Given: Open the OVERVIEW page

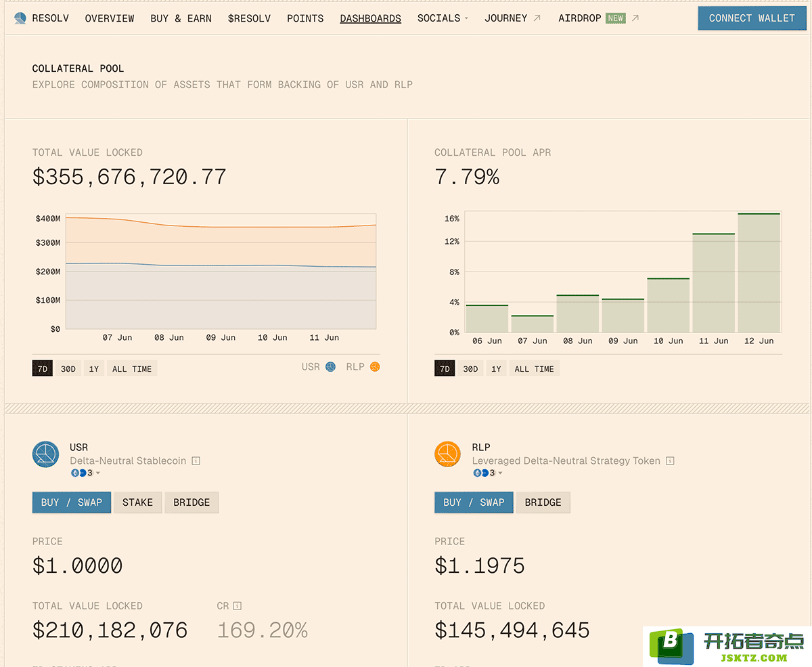Looking at the screenshot, I should click(x=110, y=18).
